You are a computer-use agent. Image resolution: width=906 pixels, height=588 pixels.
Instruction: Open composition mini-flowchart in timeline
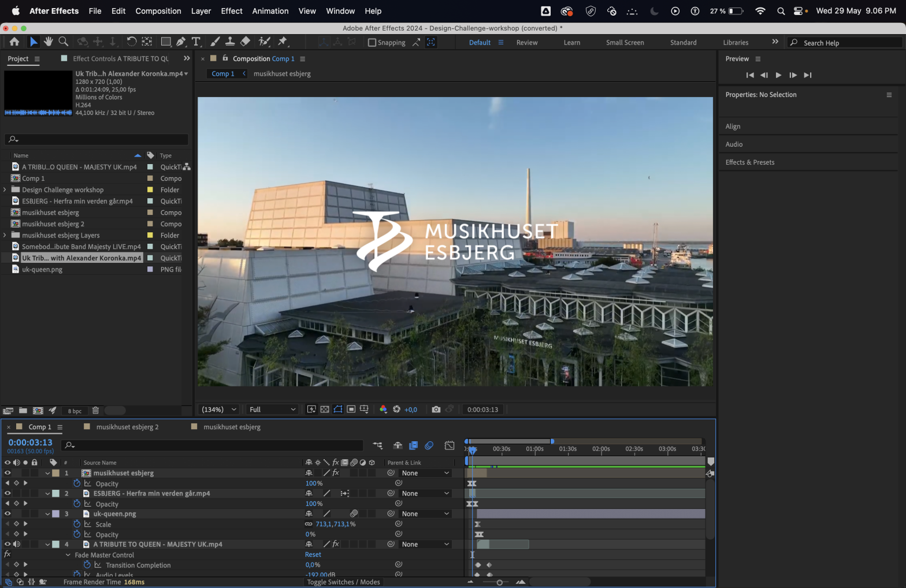point(378,445)
